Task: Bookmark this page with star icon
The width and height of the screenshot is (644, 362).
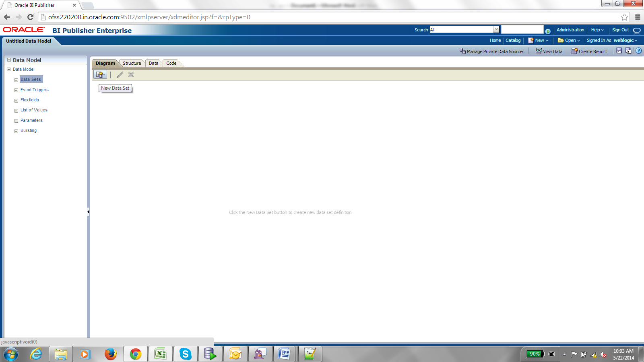Action: click(x=624, y=17)
